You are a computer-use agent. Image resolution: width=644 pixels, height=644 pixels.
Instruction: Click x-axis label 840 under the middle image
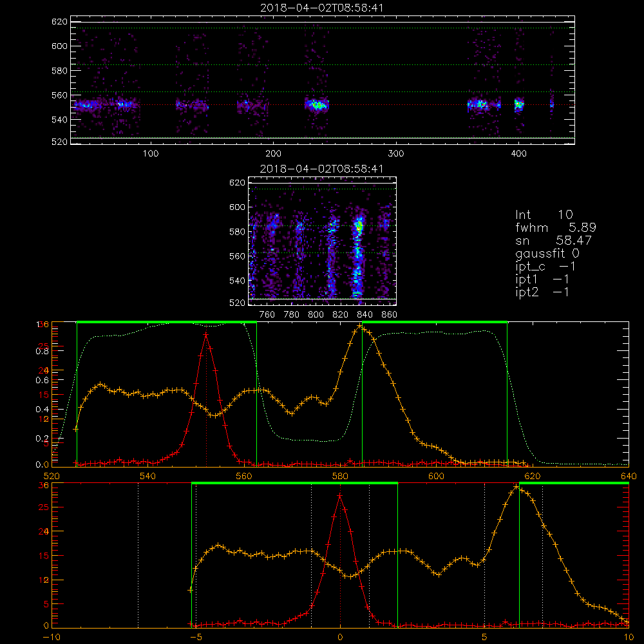click(365, 315)
